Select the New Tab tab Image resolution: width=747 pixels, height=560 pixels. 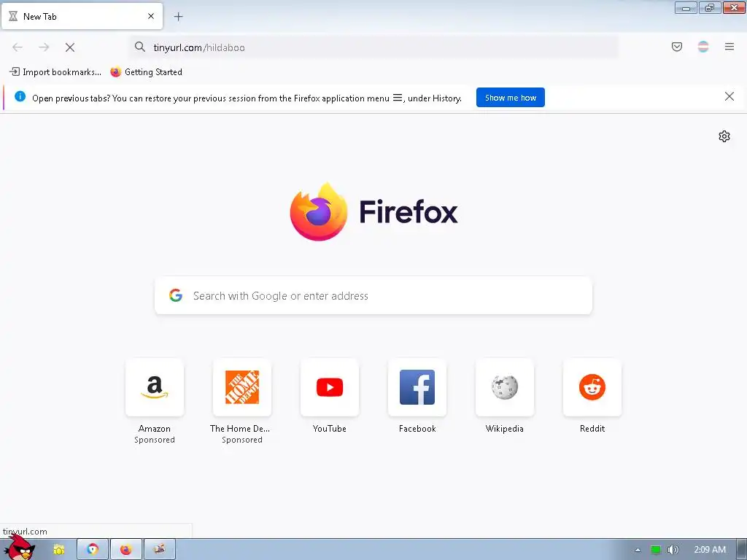(x=82, y=16)
